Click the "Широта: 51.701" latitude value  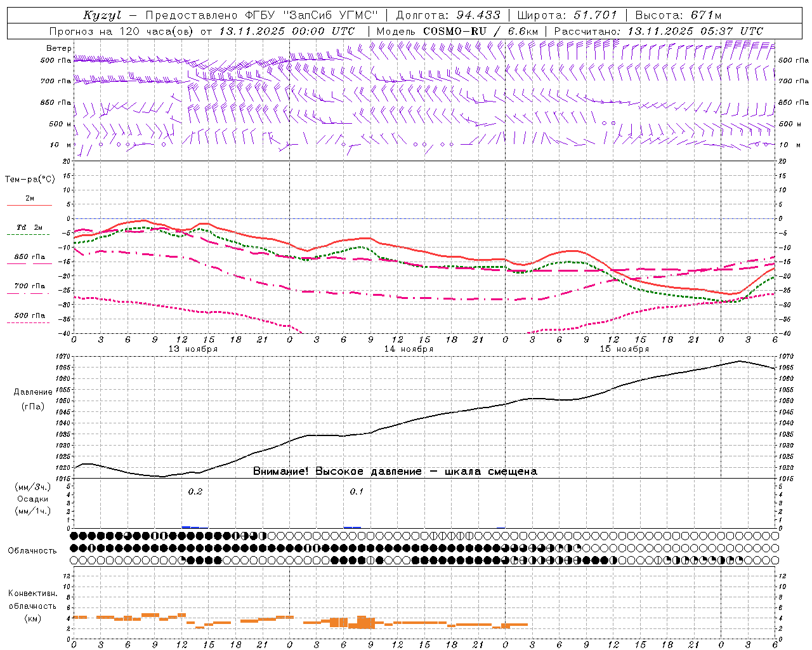point(567,15)
